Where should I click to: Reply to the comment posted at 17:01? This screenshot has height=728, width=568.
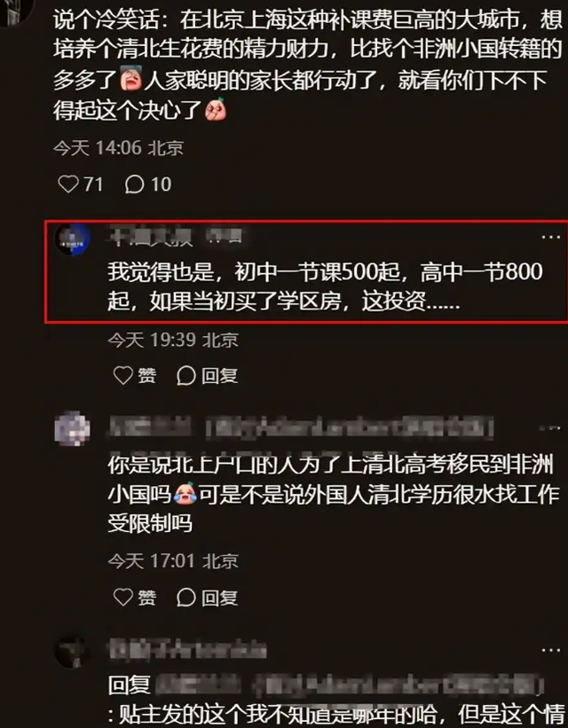[x=208, y=597]
